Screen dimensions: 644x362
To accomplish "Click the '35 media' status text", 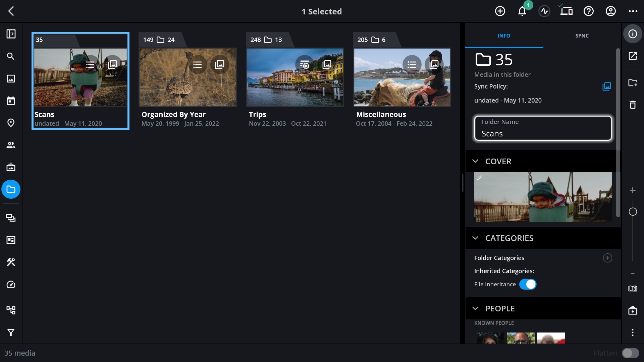I will click(20, 353).
